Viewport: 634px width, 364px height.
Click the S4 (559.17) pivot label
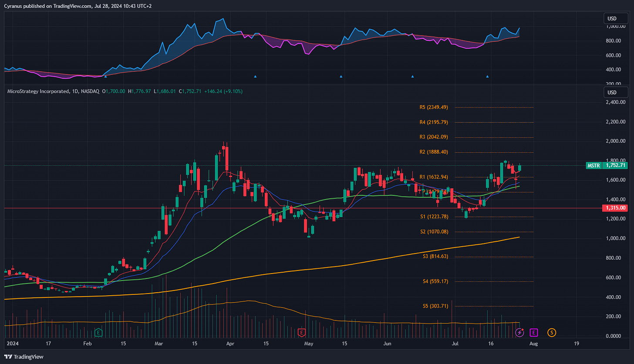click(435, 281)
